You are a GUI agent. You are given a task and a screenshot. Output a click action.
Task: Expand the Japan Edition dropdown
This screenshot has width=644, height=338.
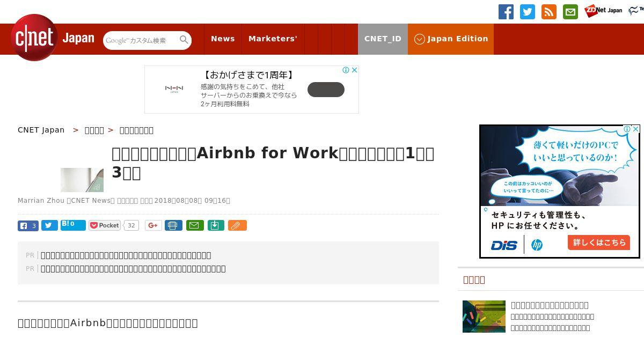pos(451,39)
